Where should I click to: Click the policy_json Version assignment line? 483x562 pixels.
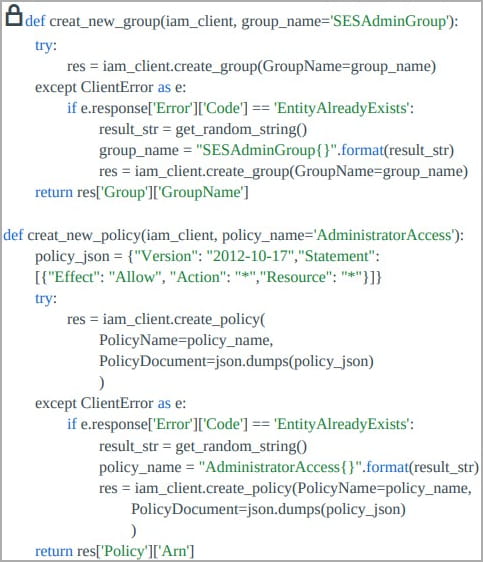(x=207, y=256)
